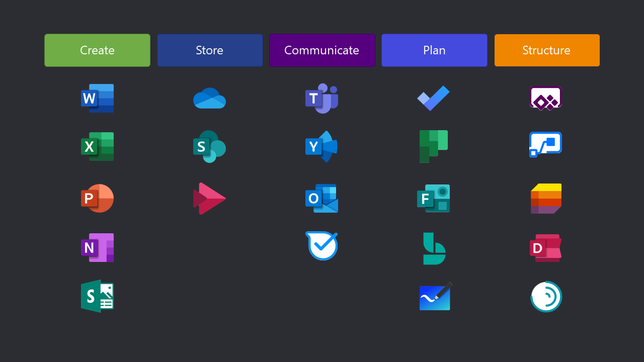
Task: Click the Planner icon
Action: pyautogui.click(x=434, y=146)
